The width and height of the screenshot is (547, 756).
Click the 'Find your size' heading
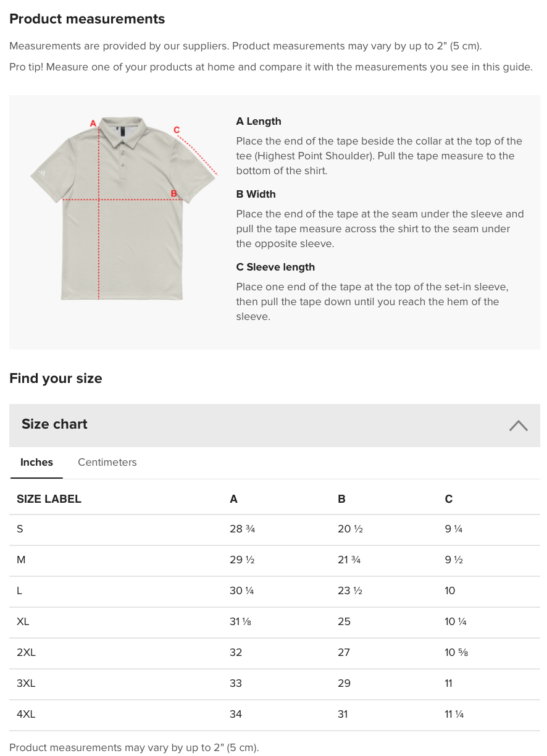point(56,379)
